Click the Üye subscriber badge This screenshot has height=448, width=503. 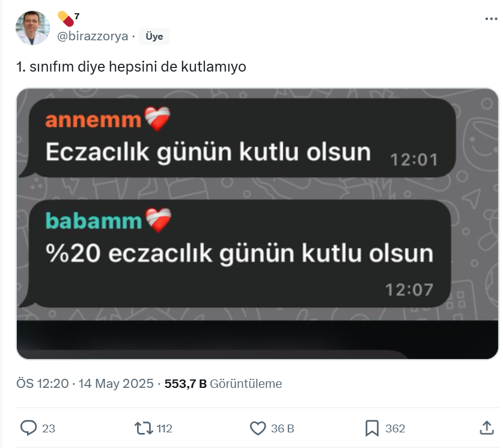[x=154, y=36]
